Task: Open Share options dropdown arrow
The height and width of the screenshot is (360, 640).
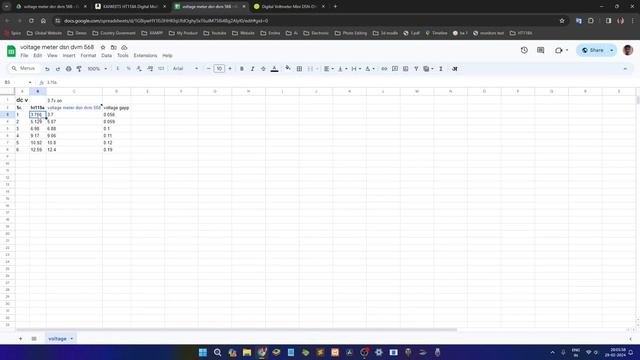Action: click(x=612, y=50)
